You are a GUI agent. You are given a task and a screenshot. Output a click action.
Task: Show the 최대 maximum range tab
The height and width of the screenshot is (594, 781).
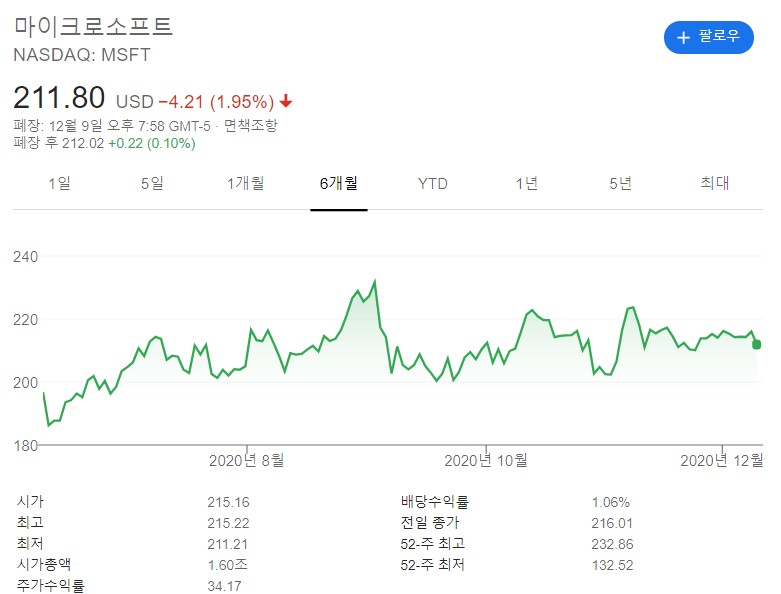[714, 183]
